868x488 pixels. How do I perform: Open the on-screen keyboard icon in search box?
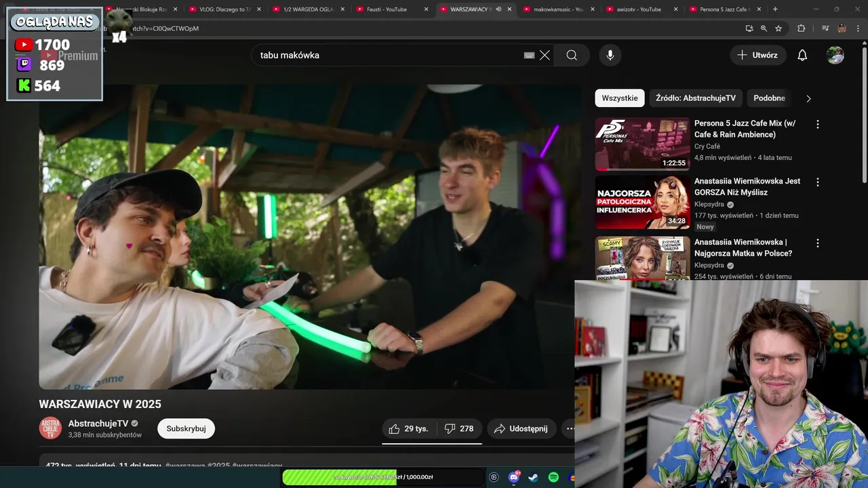(x=530, y=56)
